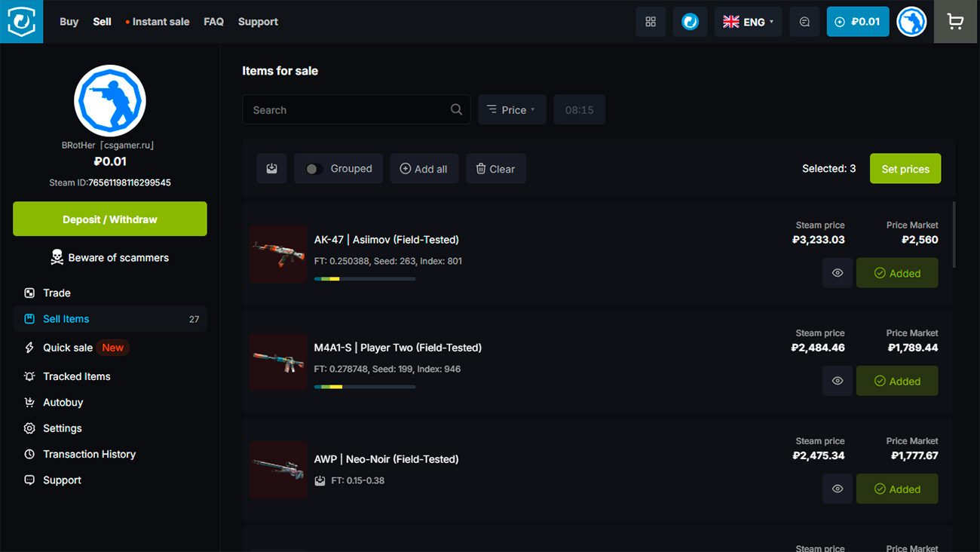The image size is (980, 552).
Task: Click the Sell Items sidebar icon
Action: [29, 319]
